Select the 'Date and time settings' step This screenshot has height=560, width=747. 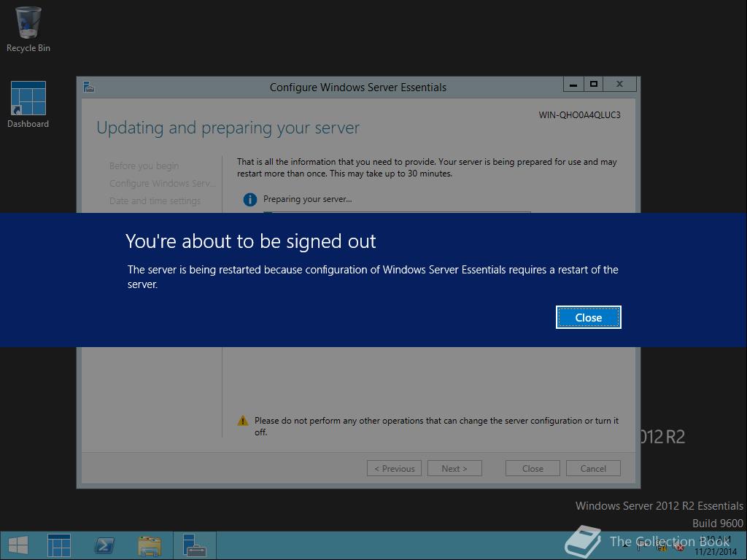[155, 201]
